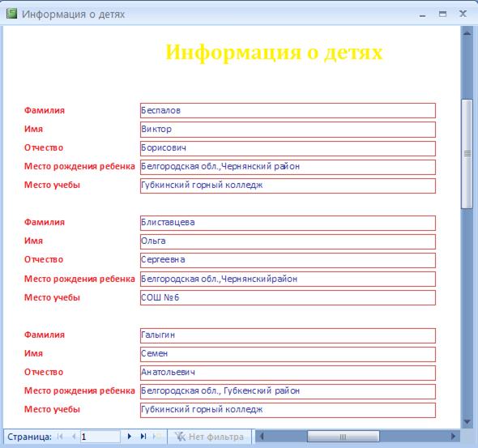Click the horizontal scrollbar thumb

coord(344,437)
